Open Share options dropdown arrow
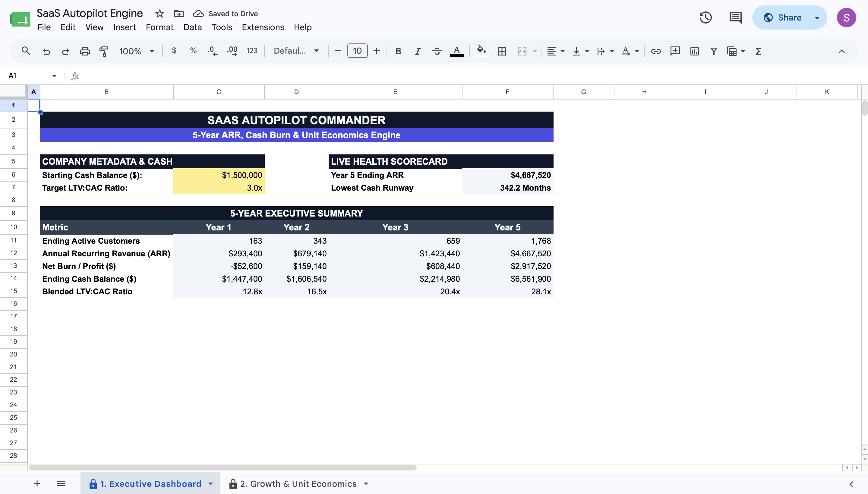The height and width of the screenshot is (494, 868). 817,17
